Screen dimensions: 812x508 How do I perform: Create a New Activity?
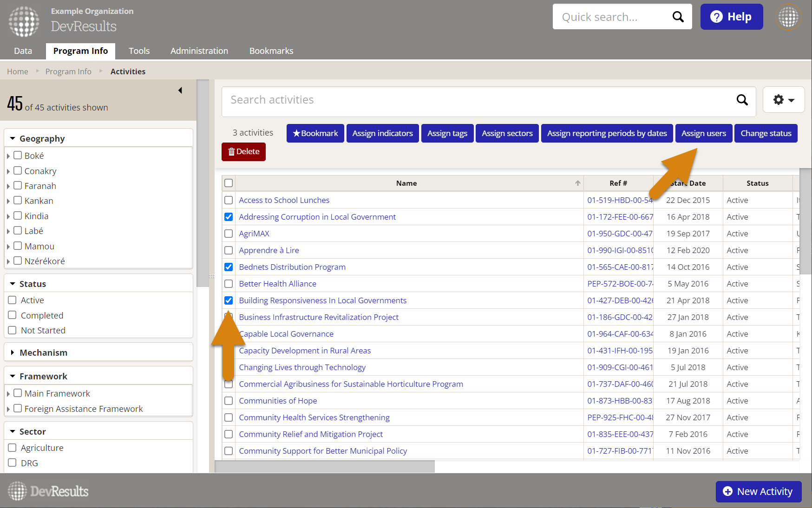tap(759, 492)
